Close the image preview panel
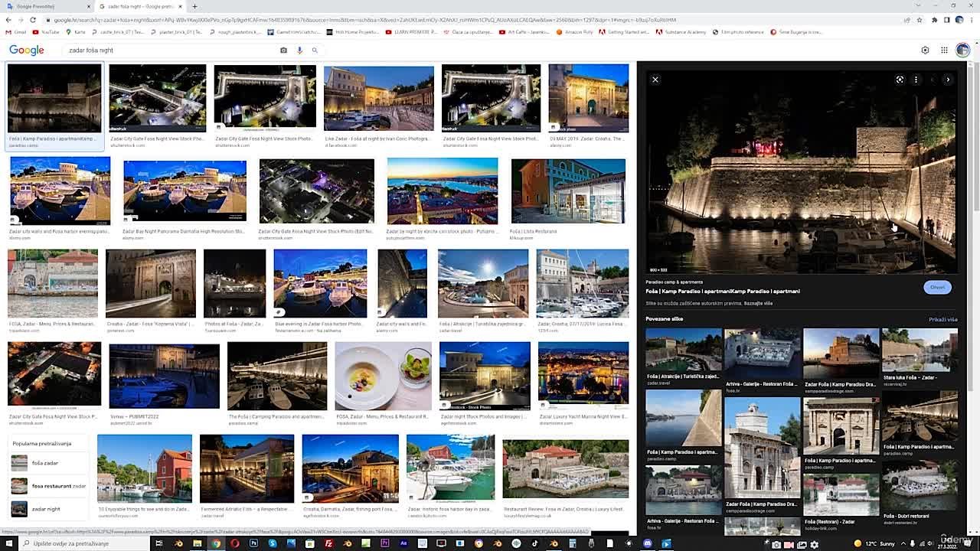The width and height of the screenshot is (980, 551). click(655, 80)
